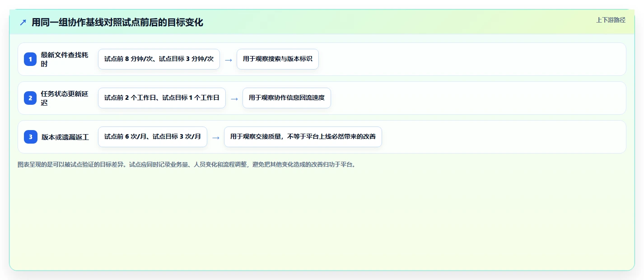
Task: Select the 最新文件查找耗时 row label
Action: point(65,59)
